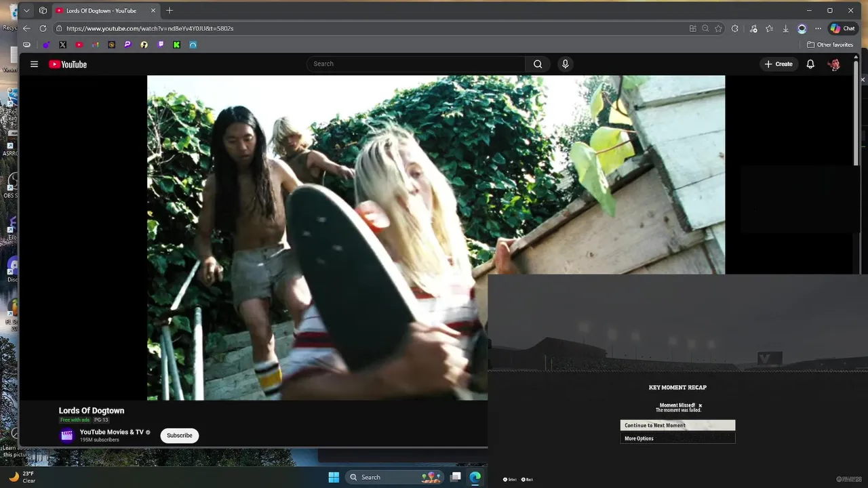Open the Twitch bookmark in favorites bar
Viewport: 868px width, 488px height.
tap(161, 45)
